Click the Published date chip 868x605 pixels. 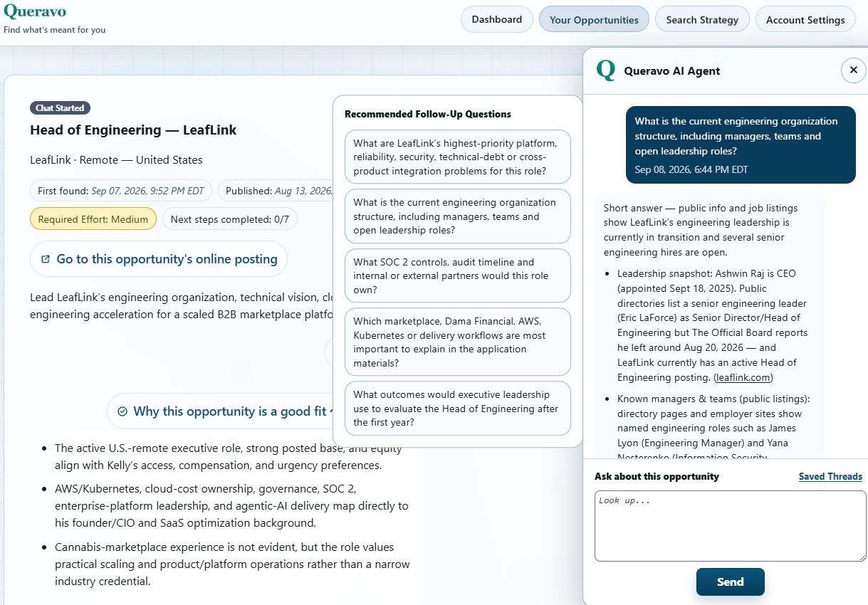pyautogui.click(x=276, y=191)
